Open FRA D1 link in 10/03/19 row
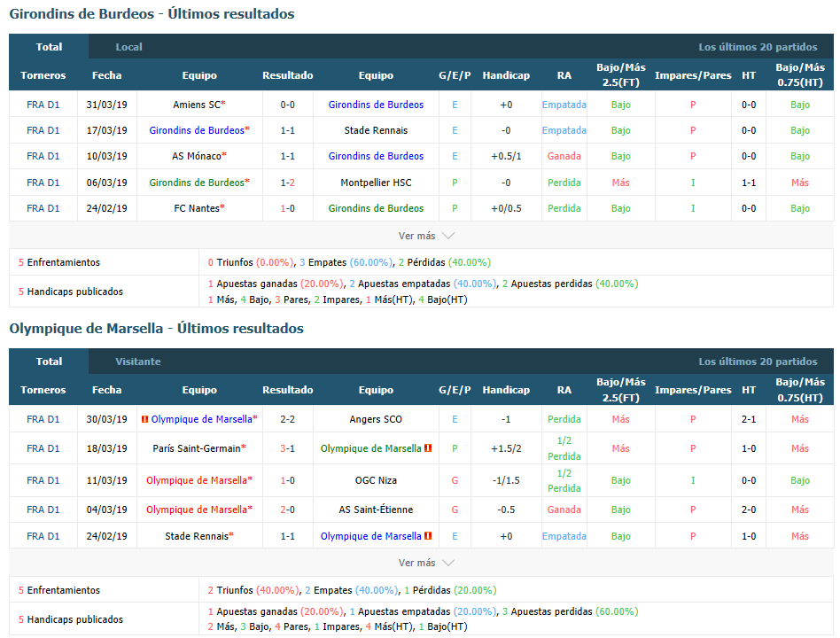The image size is (840, 638). point(43,156)
